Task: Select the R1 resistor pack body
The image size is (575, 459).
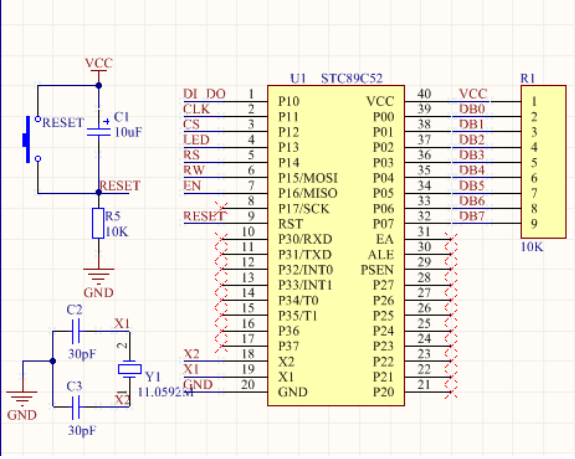Action: (543, 162)
